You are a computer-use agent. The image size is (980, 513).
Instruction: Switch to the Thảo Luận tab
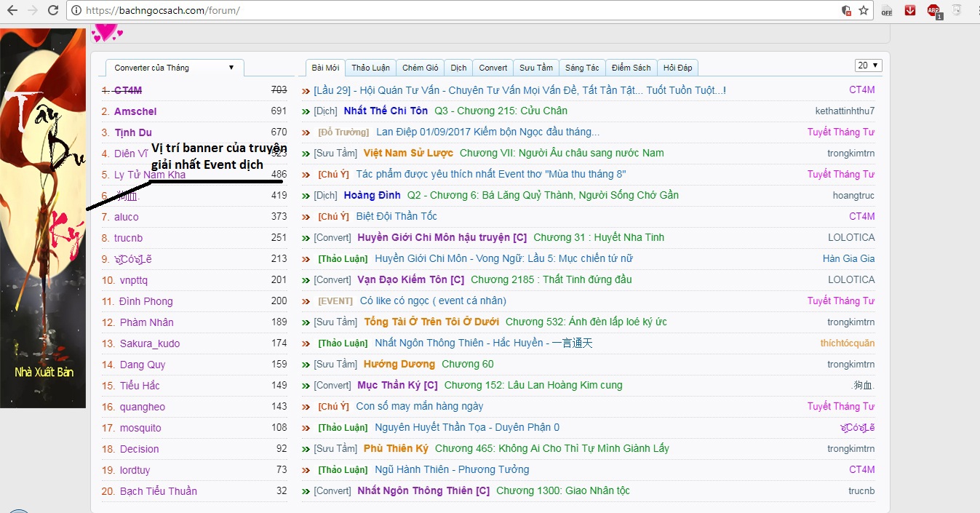370,68
